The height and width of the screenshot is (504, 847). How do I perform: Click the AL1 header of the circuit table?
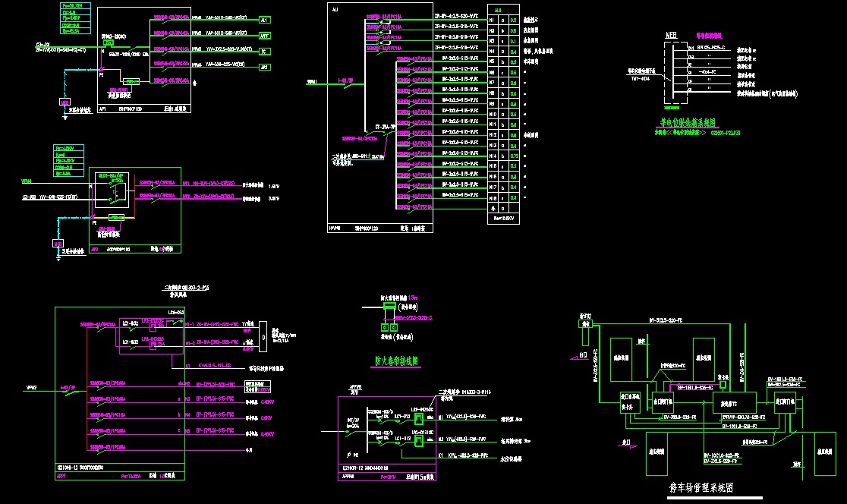pos(498,11)
